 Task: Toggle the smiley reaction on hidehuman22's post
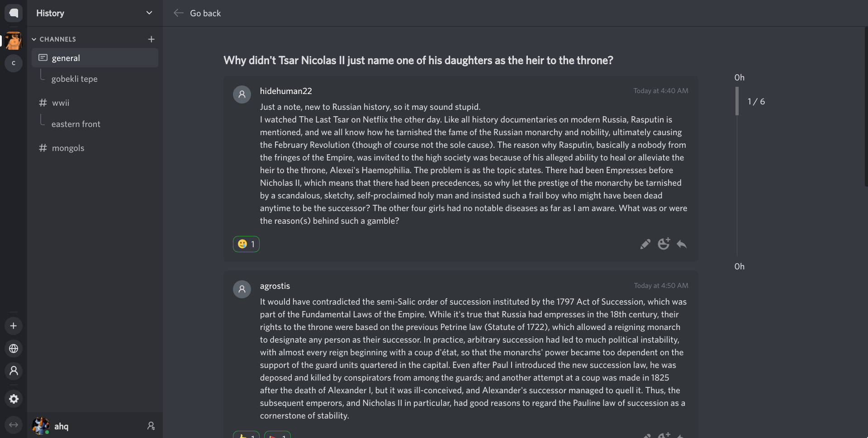[246, 244]
